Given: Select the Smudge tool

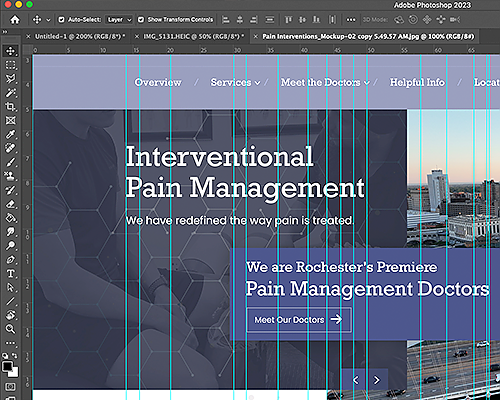Looking at the screenshot, I should [11, 232].
